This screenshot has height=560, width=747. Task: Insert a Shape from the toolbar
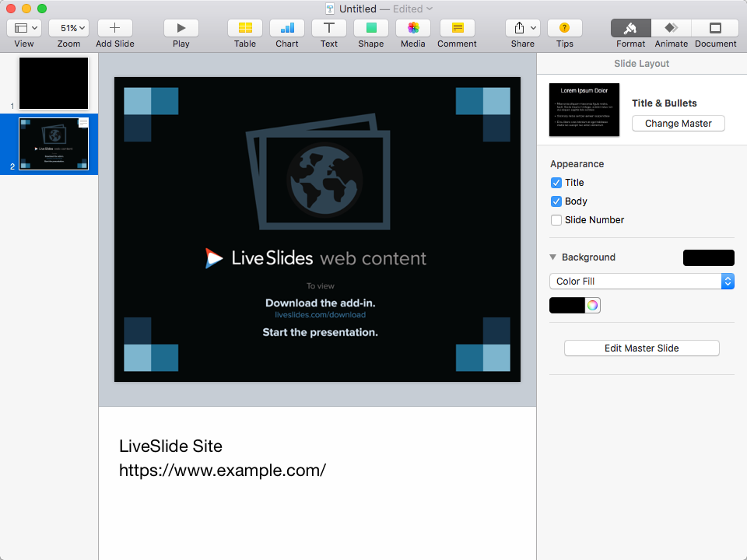tap(371, 28)
